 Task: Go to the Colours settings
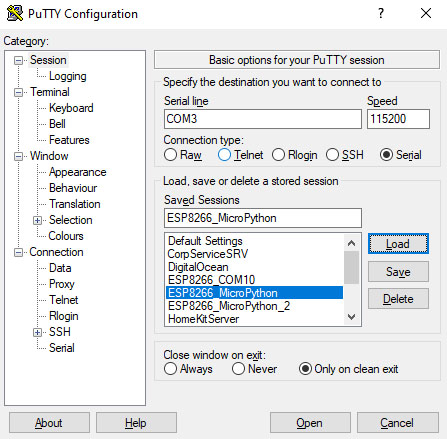coord(66,236)
